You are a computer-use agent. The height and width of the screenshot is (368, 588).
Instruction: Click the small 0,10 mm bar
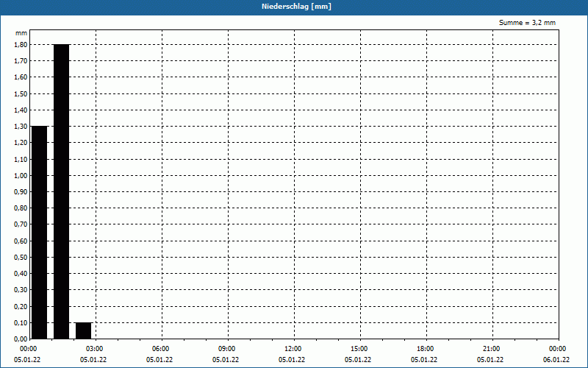pyautogui.click(x=84, y=330)
